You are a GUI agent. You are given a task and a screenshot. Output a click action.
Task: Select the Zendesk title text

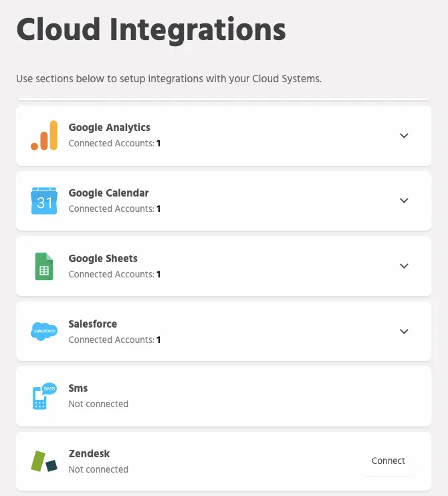click(89, 454)
